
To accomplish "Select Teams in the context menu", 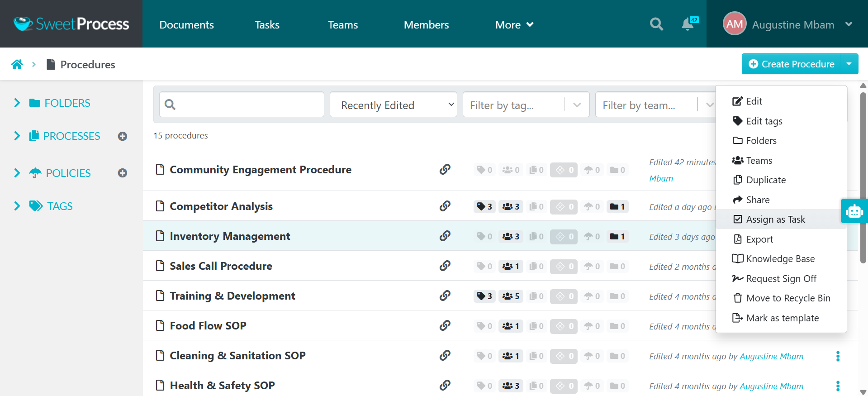I will tap(781, 160).
